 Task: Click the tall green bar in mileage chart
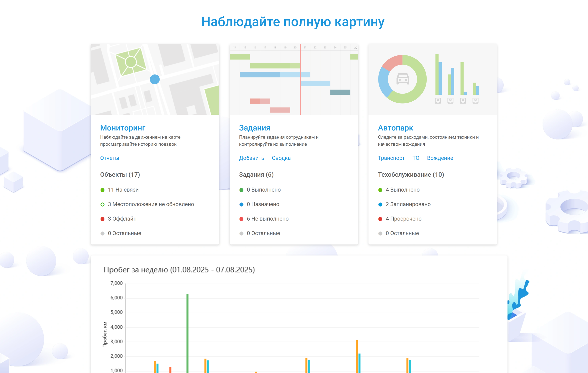187,333
